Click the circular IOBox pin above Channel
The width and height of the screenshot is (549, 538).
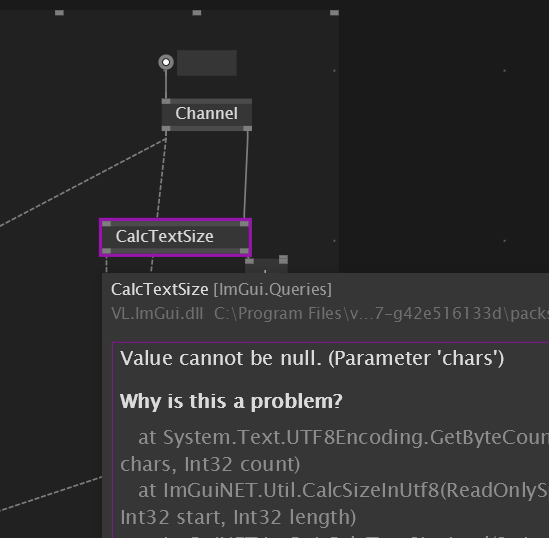(166, 62)
